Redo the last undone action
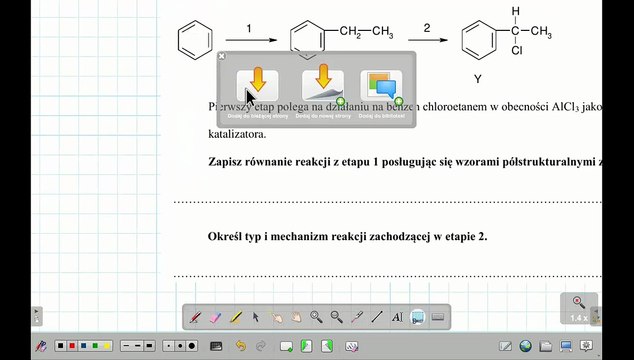 (261, 346)
